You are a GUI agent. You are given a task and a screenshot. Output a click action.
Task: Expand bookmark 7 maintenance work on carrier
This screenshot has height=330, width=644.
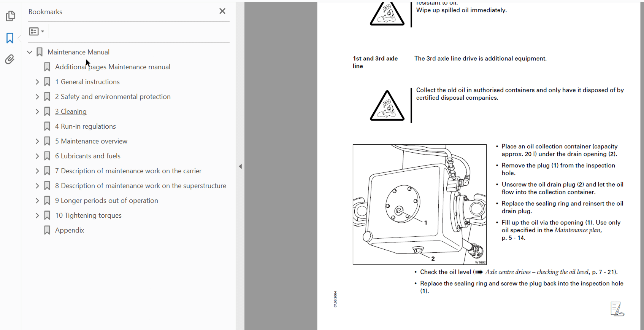coord(37,171)
